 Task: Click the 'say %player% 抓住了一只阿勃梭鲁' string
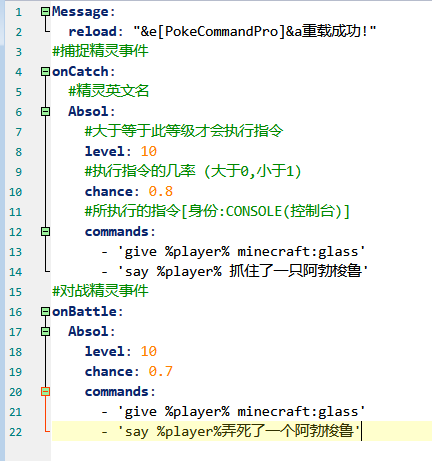coord(243,271)
